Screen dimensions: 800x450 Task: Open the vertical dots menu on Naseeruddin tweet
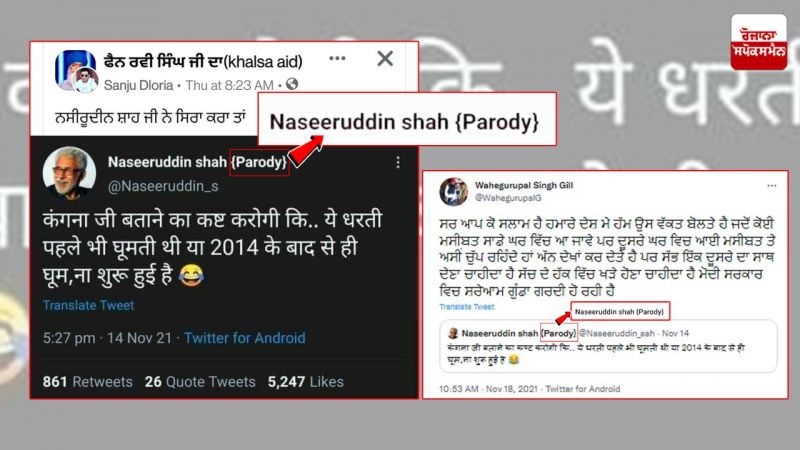point(398,162)
